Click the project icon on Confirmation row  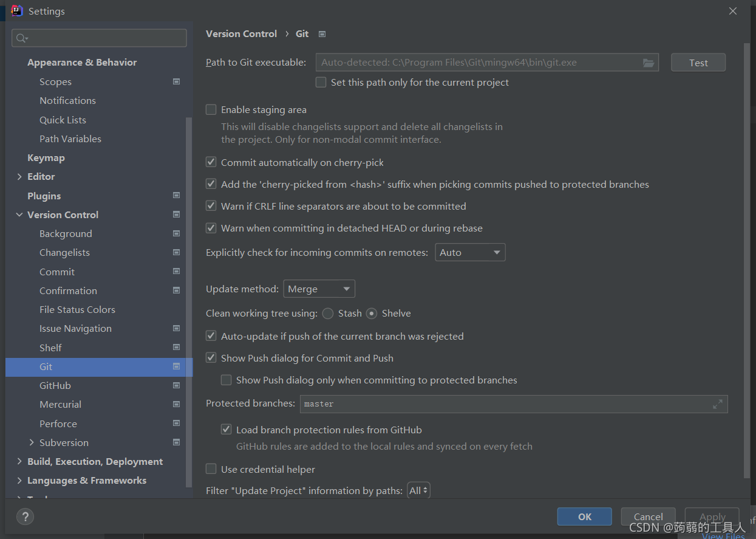[x=177, y=290]
